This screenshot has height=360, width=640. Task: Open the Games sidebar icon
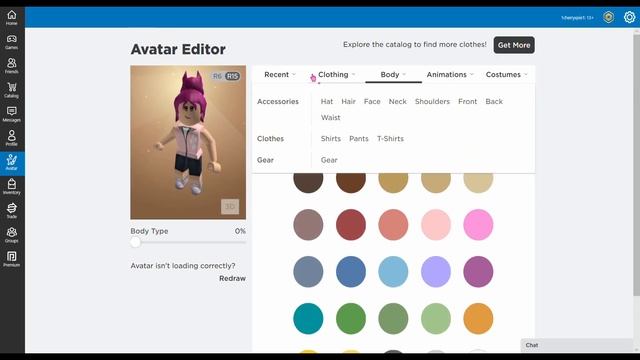click(x=12, y=42)
